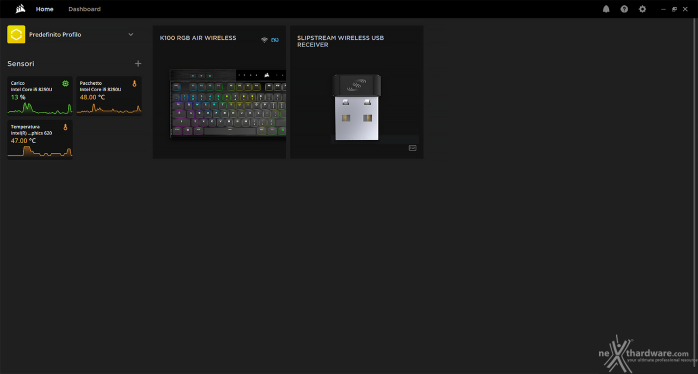Viewport: 698px width, 374px height.
Task: Add a new sensor with the plus icon
Action: coord(138,64)
